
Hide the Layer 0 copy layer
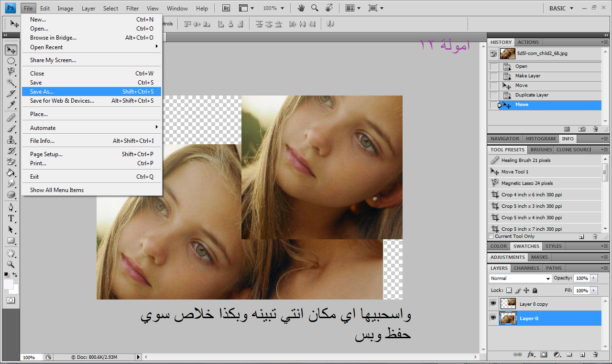pos(493,304)
